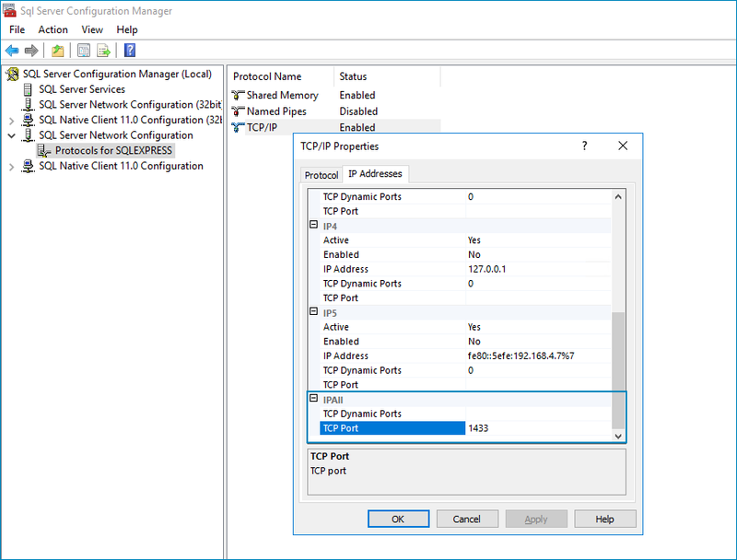
Task: Click the Protocol Name column header
Action: click(282, 76)
